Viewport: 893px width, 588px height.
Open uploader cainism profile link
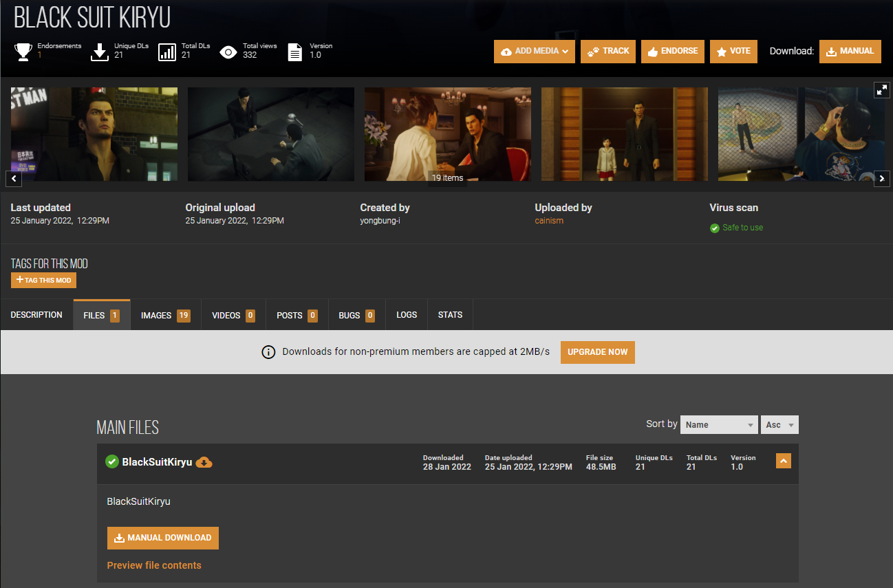coord(549,221)
